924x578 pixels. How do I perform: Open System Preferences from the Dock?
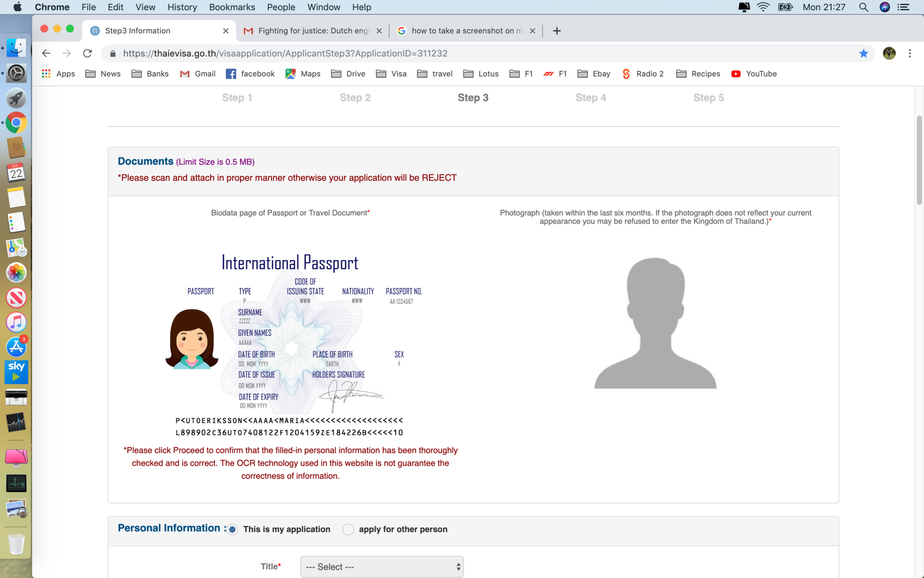(x=16, y=73)
